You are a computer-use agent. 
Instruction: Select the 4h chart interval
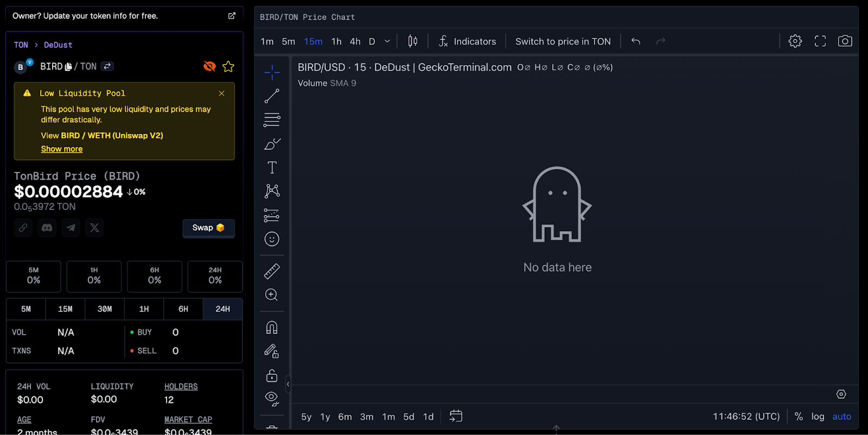[x=355, y=41]
